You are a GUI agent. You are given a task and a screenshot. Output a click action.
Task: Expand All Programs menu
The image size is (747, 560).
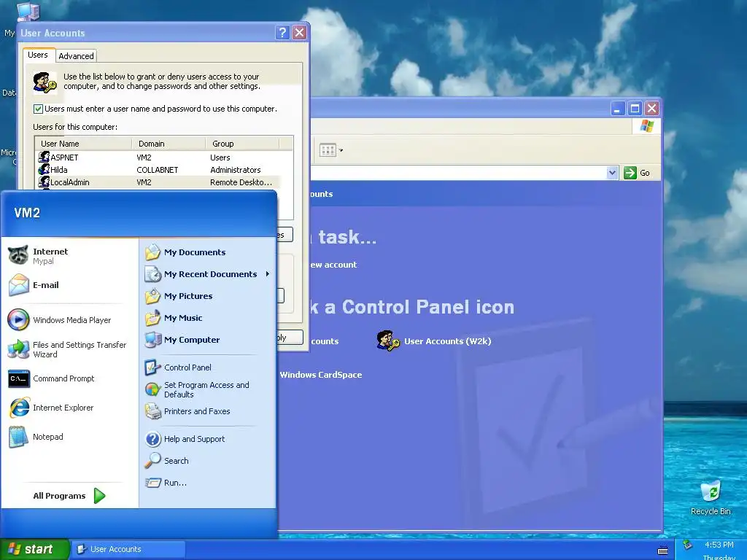click(x=69, y=496)
